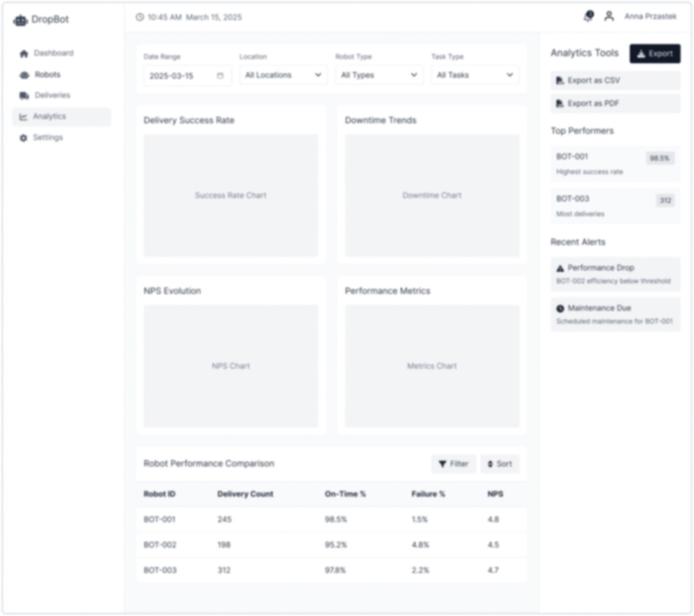Viewport: 694px width, 616px height.
Task: Click the DropBot robot logo icon
Action: pos(20,20)
